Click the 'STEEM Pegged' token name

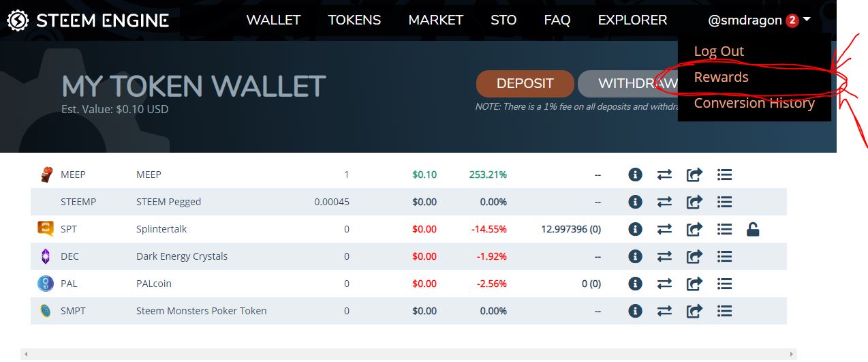click(x=168, y=202)
